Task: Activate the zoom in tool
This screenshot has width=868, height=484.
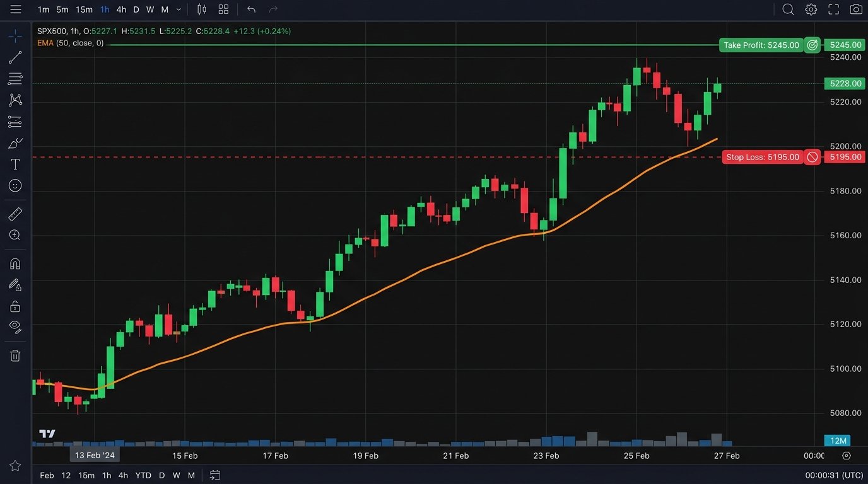Action: click(x=15, y=236)
